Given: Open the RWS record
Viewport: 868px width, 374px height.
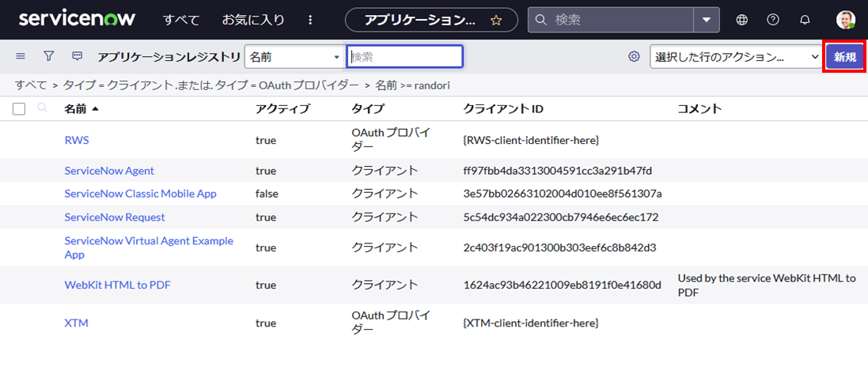Looking at the screenshot, I should 77,140.
